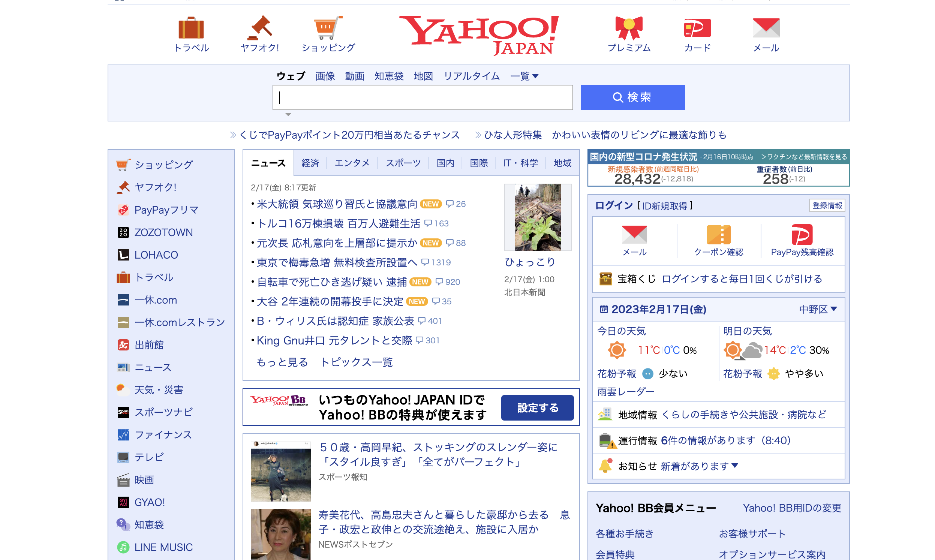Select the IT・科学 news tab
This screenshot has height=560, width=935.
520,163
